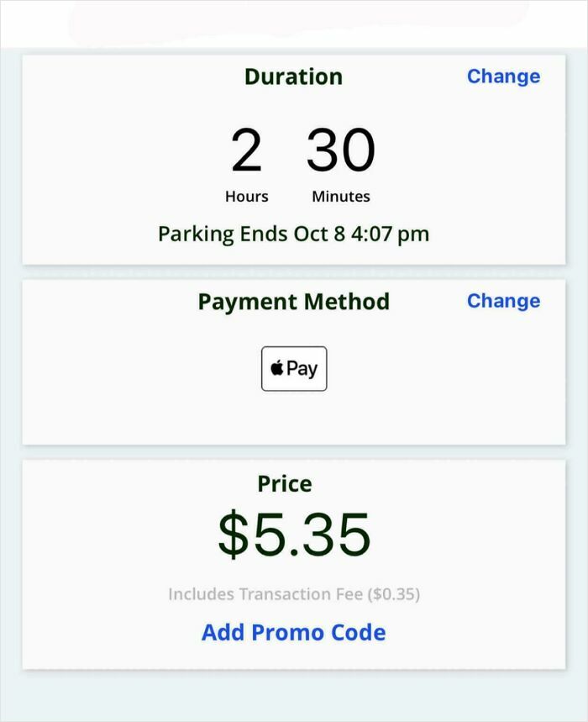Tap the Duration card to adjust parking time

click(293, 160)
